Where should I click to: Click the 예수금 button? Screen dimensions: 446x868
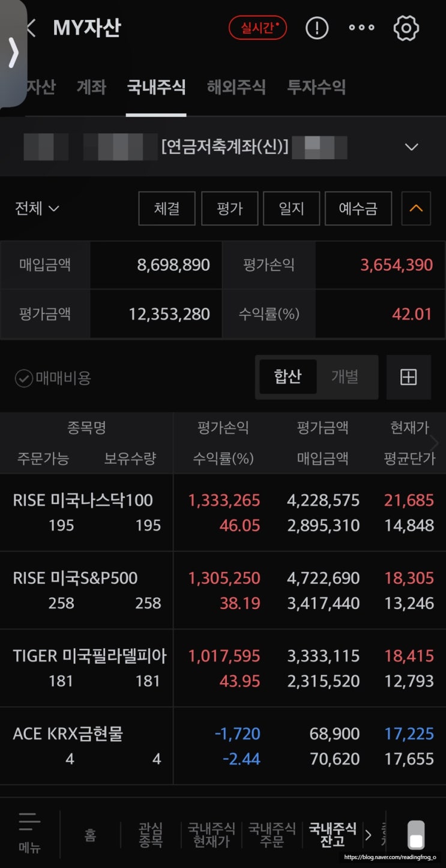(x=358, y=208)
